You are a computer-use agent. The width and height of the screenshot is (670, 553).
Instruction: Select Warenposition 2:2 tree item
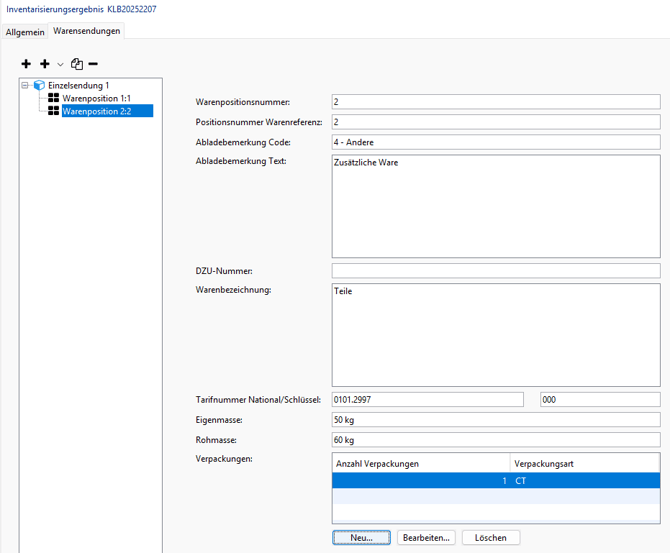[107, 111]
